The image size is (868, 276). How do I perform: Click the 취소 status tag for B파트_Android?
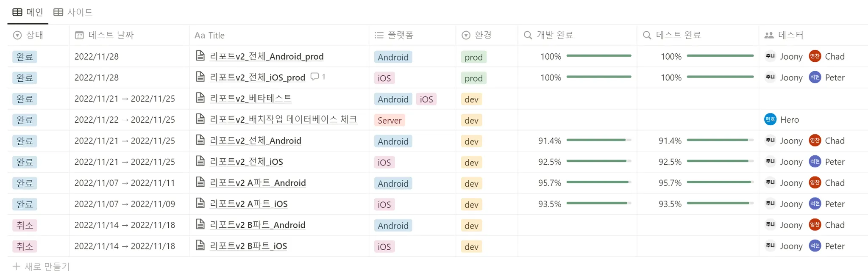tap(25, 225)
